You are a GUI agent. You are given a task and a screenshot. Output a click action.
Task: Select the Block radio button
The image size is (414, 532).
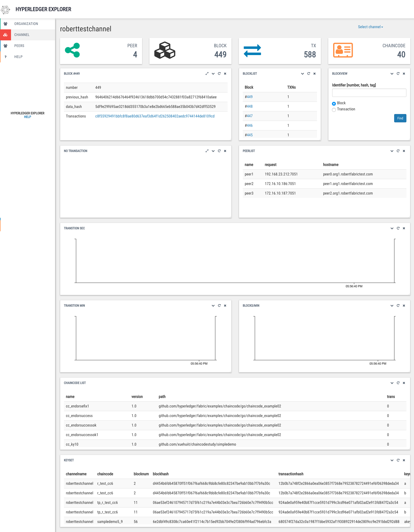click(334, 104)
